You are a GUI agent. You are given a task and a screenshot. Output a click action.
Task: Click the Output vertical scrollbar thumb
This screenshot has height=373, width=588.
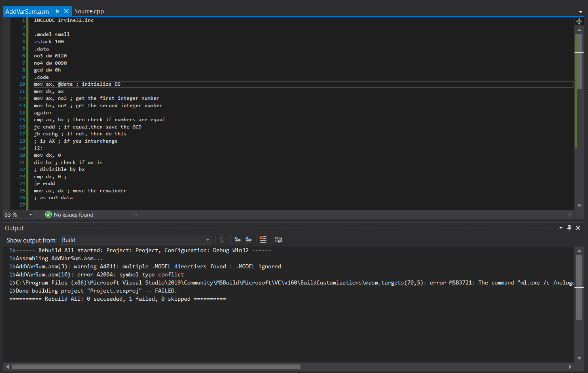pyautogui.click(x=579, y=287)
